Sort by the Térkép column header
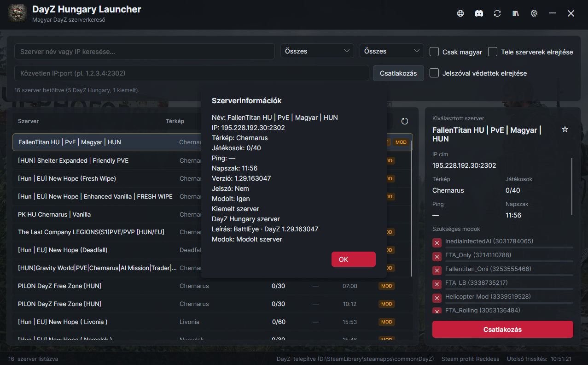Viewport: 588px width, 365px height. pos(175,121)
